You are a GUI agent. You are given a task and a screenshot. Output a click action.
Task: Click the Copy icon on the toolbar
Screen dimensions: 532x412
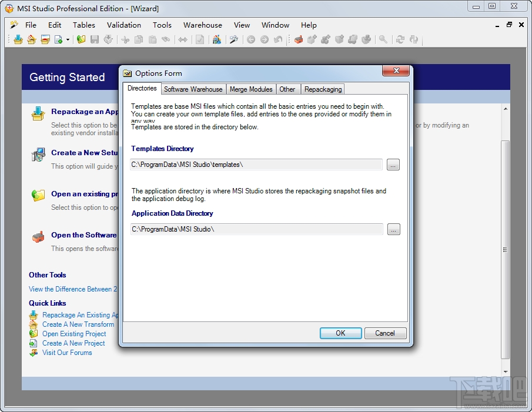tap(139, 39)
